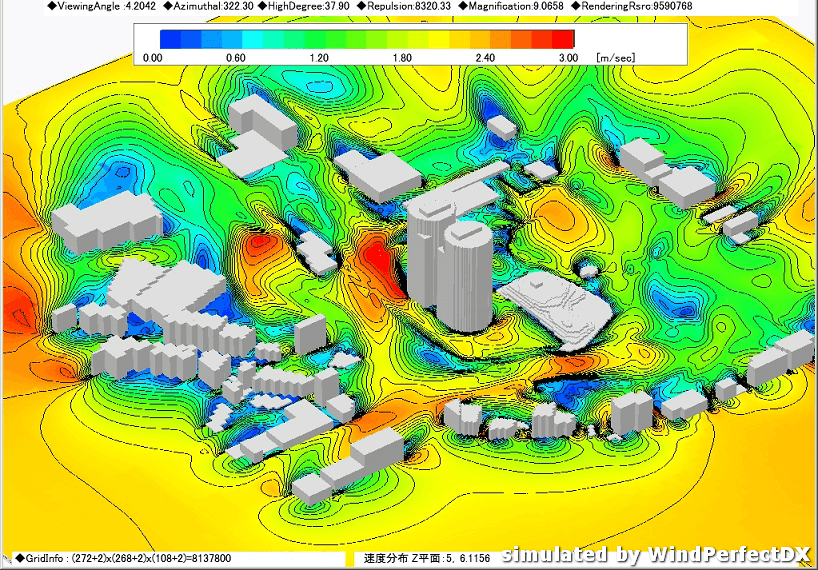Click the dark blue end of legend
Viewport: 818px width, 570px height.
click(x=170, y=39)
